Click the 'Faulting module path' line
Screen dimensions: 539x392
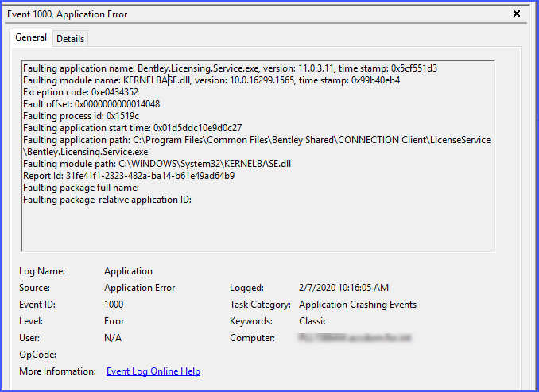point(157,164)
